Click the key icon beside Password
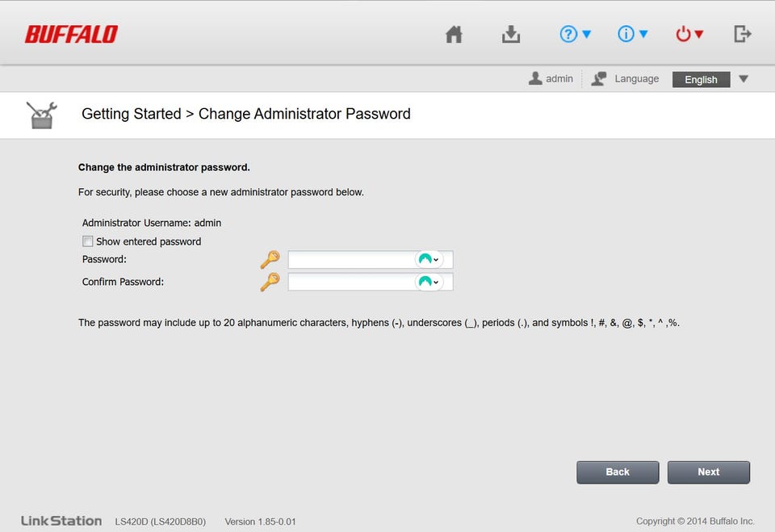This screenshot has width=775, height=532. [x=270, y=260]
